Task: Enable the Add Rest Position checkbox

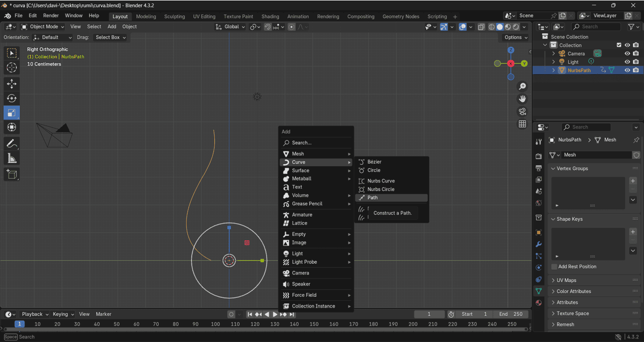Action: (x=554, y=267)
